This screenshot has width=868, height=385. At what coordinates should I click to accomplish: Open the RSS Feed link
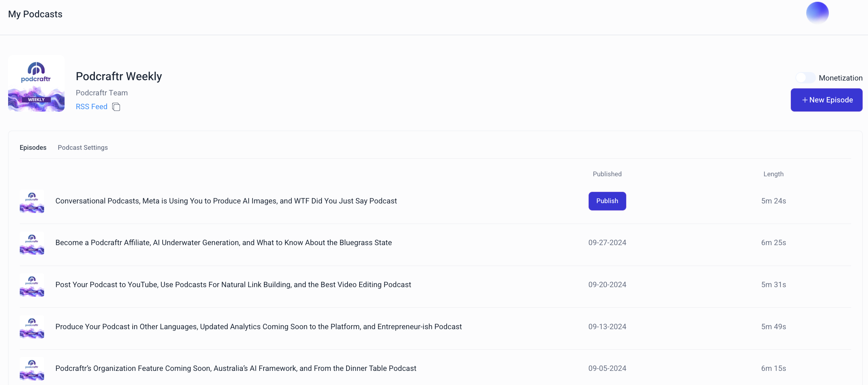[91, 107]
